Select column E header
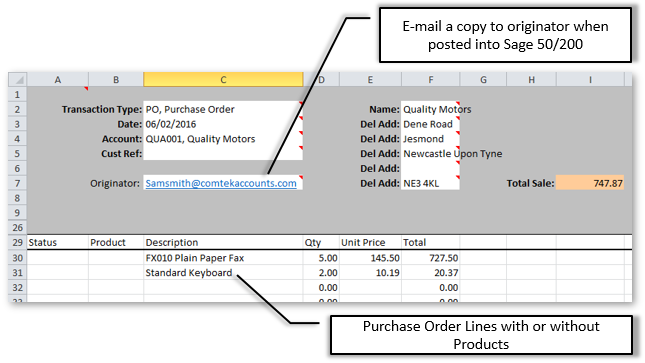Screen dimensions: 645x363 pos(370,79)
